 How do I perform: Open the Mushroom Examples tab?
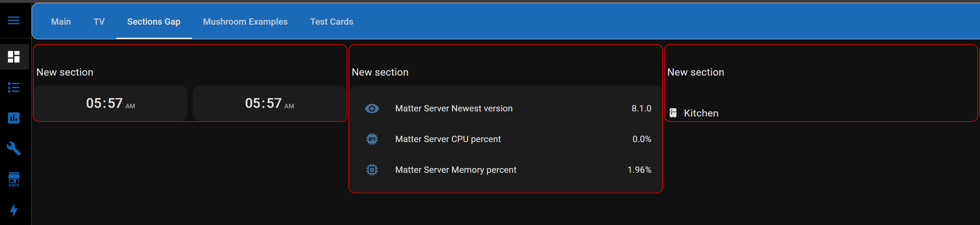point(245,22)
